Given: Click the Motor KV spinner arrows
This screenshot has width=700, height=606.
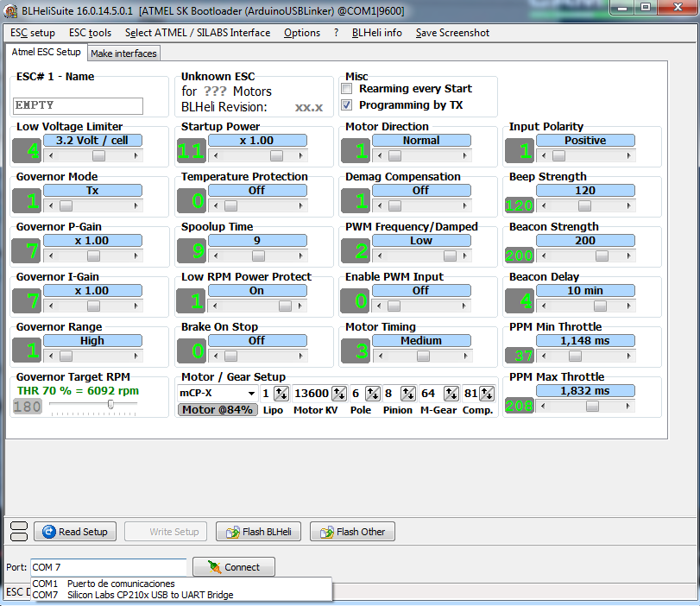Looking at the screenshot, I should point(339,394).
